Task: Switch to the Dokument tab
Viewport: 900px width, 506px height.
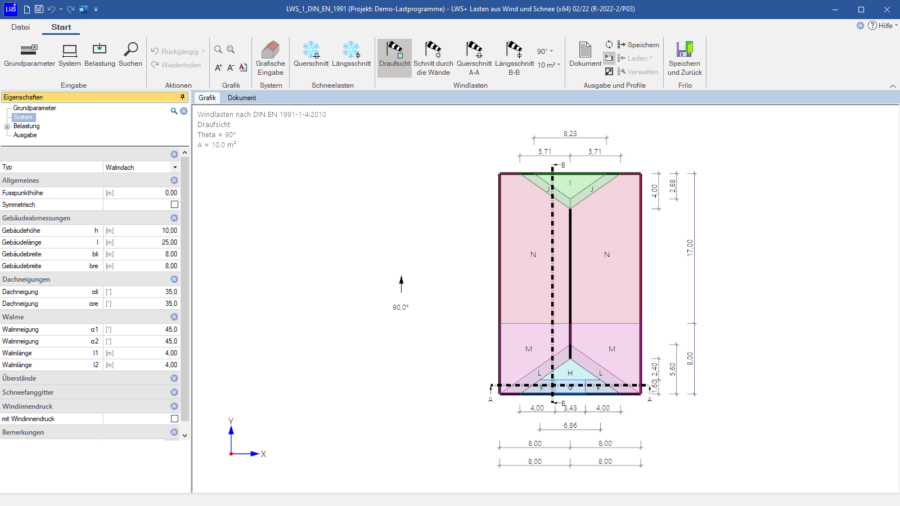Action: click(241, 98)
